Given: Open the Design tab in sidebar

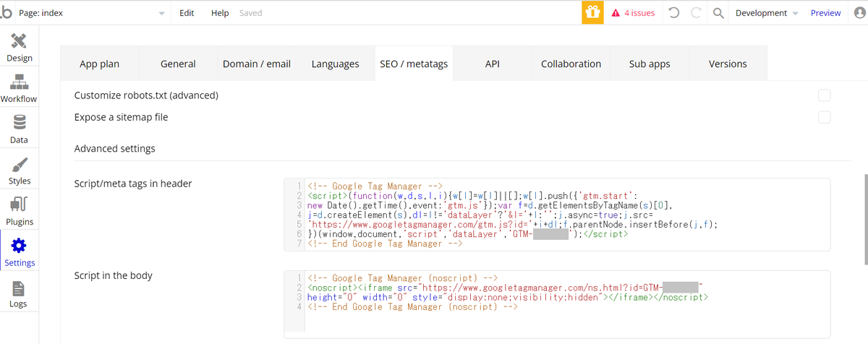Looking at the screenshot, I should click(x=19, y=46).
